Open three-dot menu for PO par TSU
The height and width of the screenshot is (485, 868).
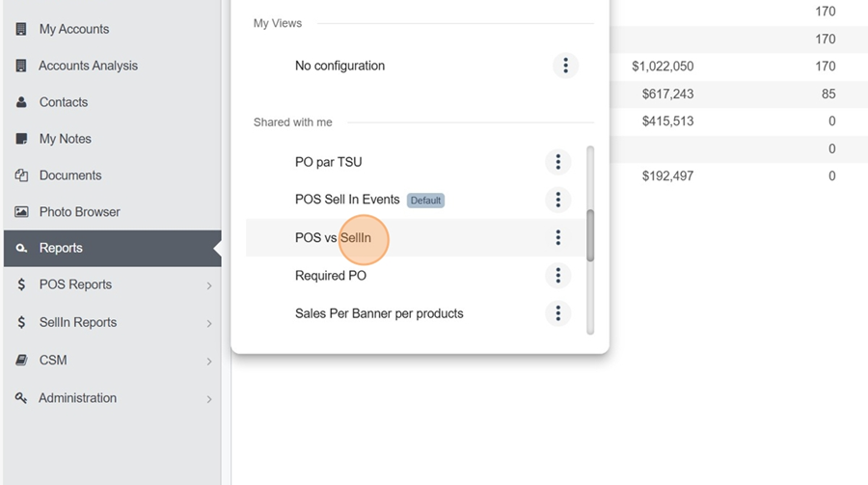pyautogui.click(x=558, y=162)
